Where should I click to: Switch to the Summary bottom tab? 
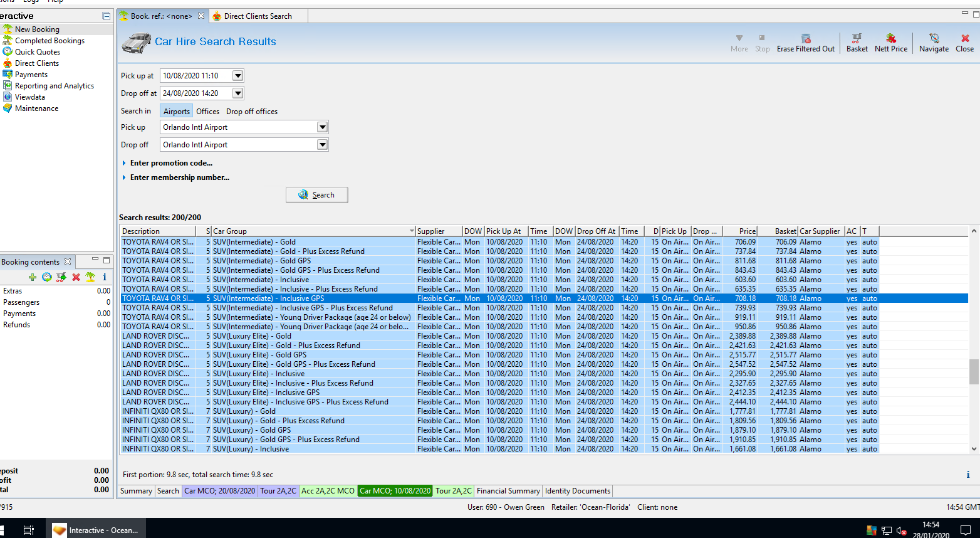[x=136, y=491]
